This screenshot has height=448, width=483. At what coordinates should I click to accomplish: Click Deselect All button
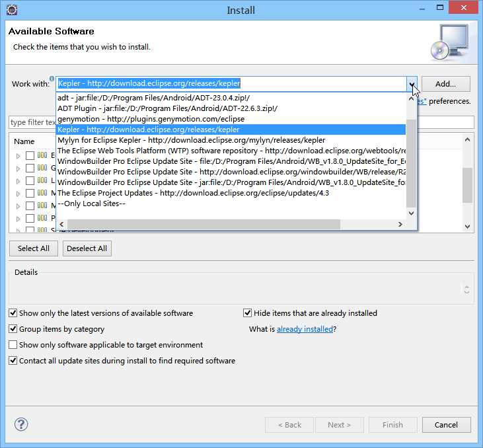tap(87, 248)
